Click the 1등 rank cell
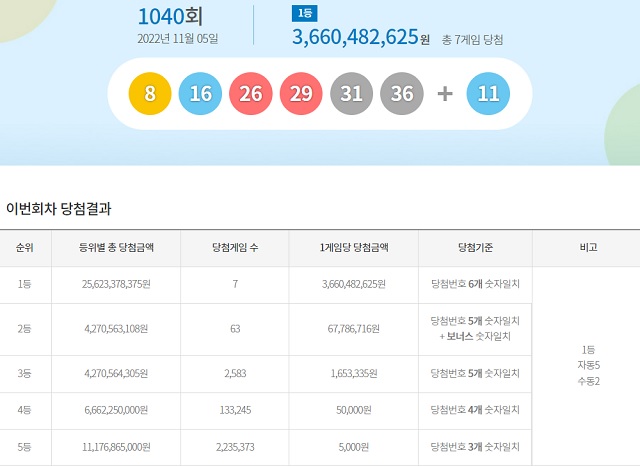 [24, 284]
